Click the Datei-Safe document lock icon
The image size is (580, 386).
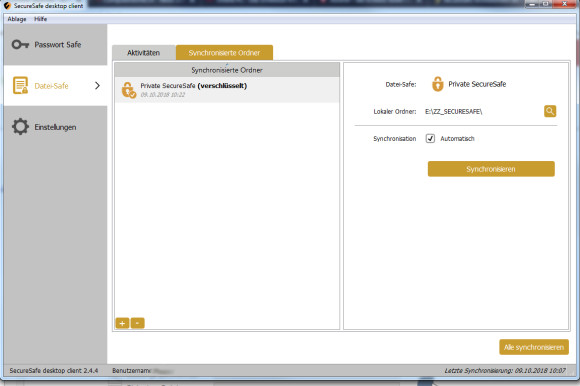20,85
